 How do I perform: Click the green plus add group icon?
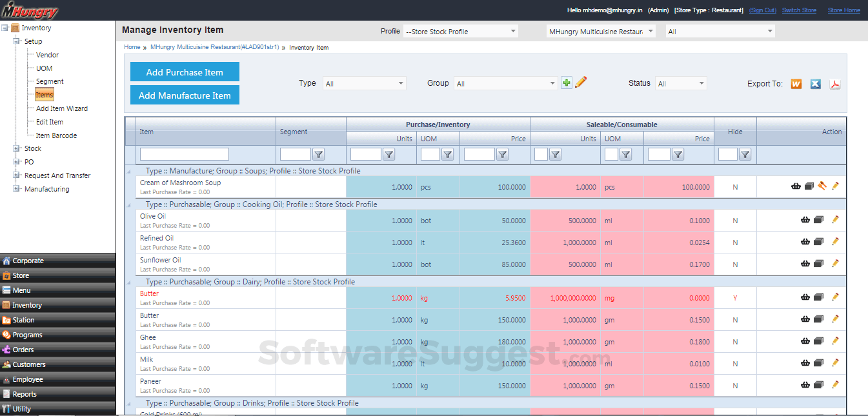[566, 83]
